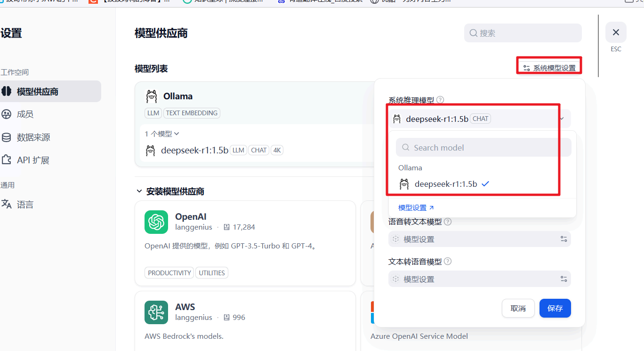
Task: Open the 文本转语音模型 model selector
Action: click(479, 279)
